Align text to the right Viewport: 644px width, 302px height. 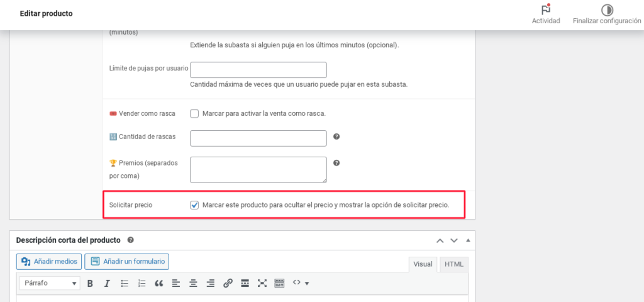coord(211,283)
